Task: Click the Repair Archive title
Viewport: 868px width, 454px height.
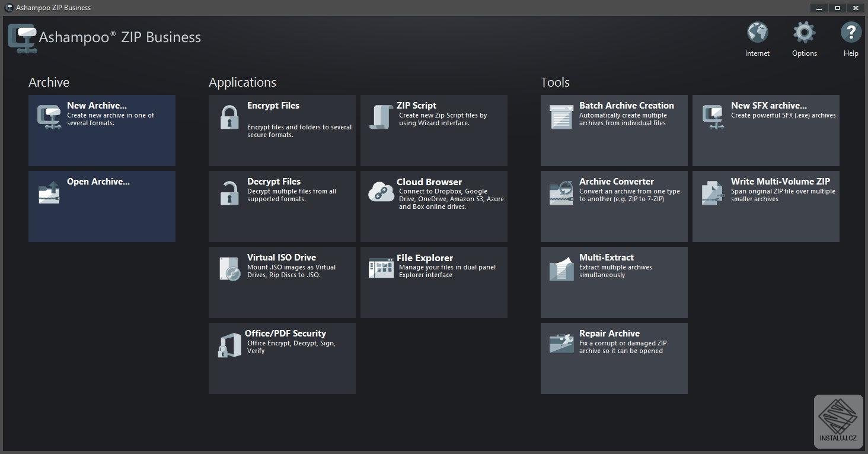Action: pyautogui.click(x=609, y=334)
